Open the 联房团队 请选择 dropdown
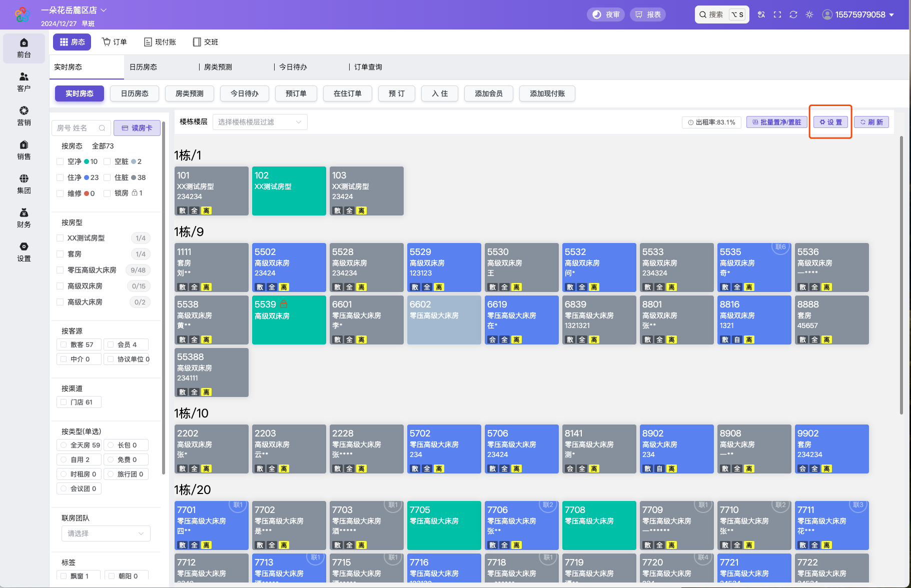The height and width of the screenshot is (588, 911). pyautogui.click(x=106, y=533)
